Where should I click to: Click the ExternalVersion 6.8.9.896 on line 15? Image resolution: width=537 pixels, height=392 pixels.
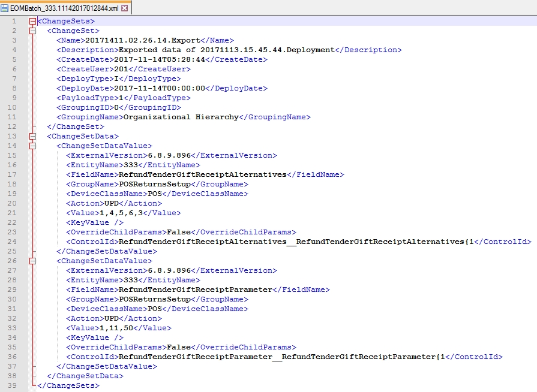[x=169, y=155]
